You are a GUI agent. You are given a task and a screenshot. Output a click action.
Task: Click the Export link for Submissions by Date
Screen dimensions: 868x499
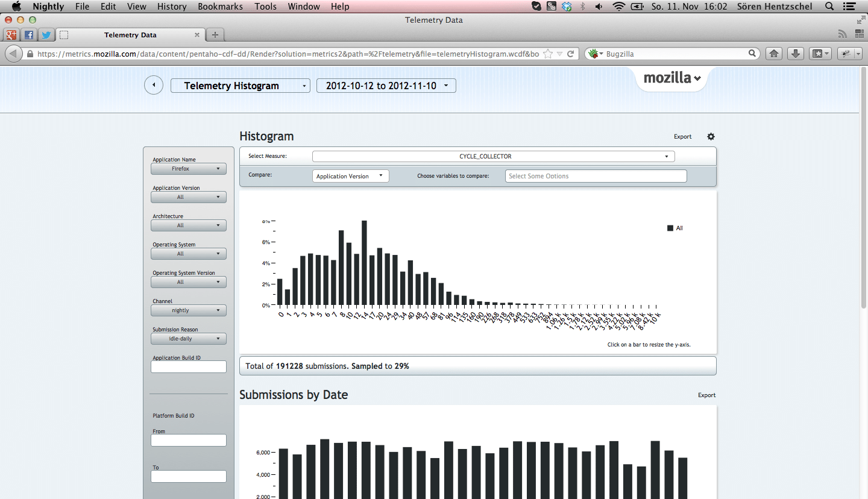coord(706,395)
